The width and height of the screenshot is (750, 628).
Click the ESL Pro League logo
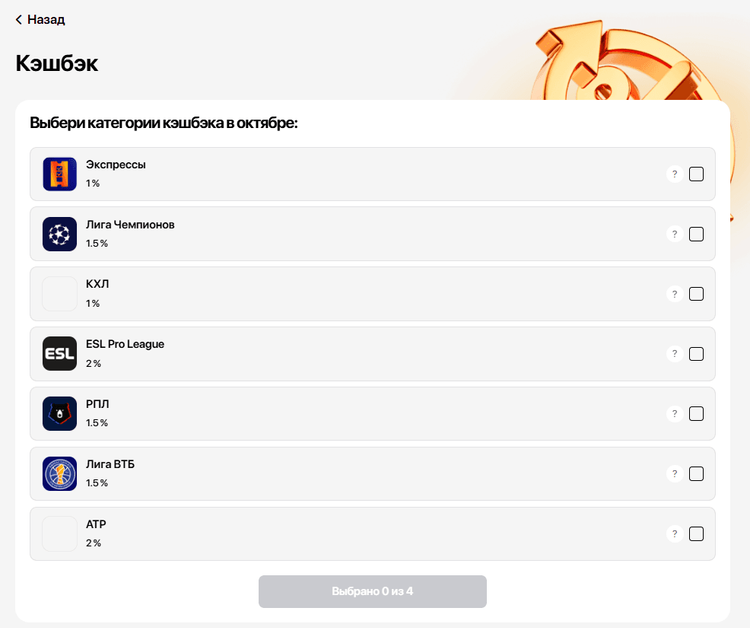tap(60, 354)
